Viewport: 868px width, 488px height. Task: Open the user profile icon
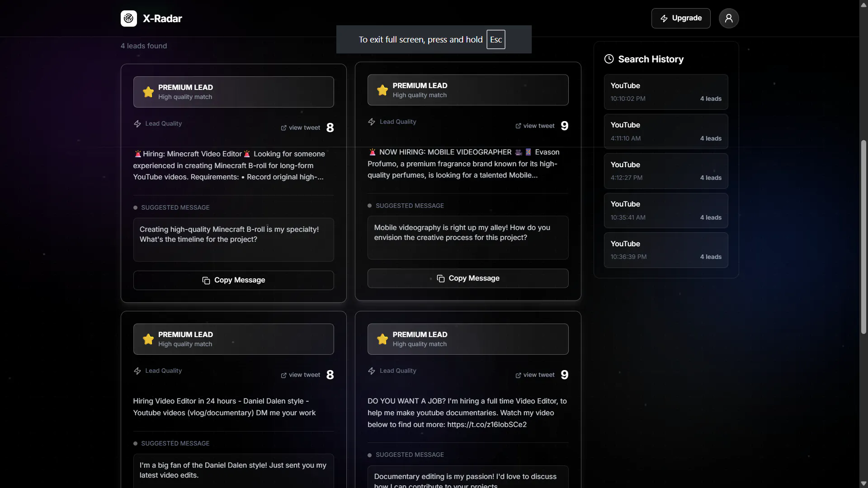[x=729, y=19]
